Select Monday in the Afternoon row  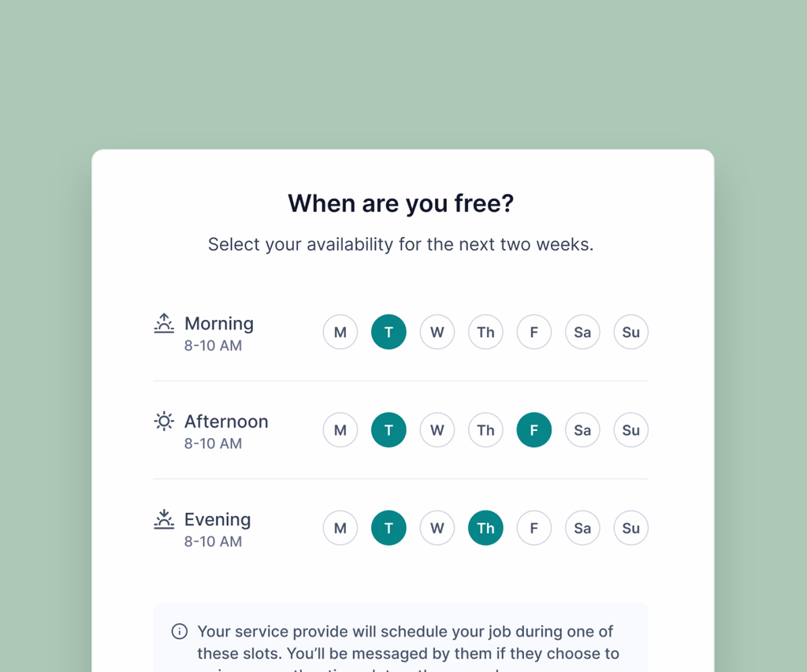(340, 430)
